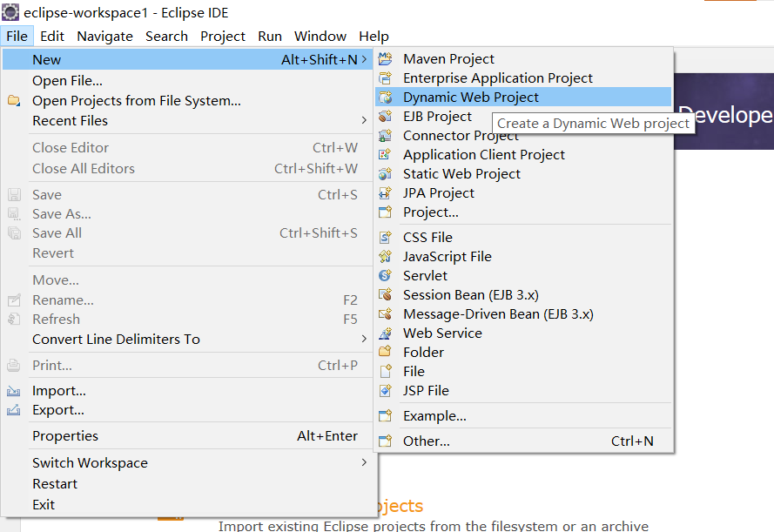Click the JPA Project icon

tap(385, 193)
